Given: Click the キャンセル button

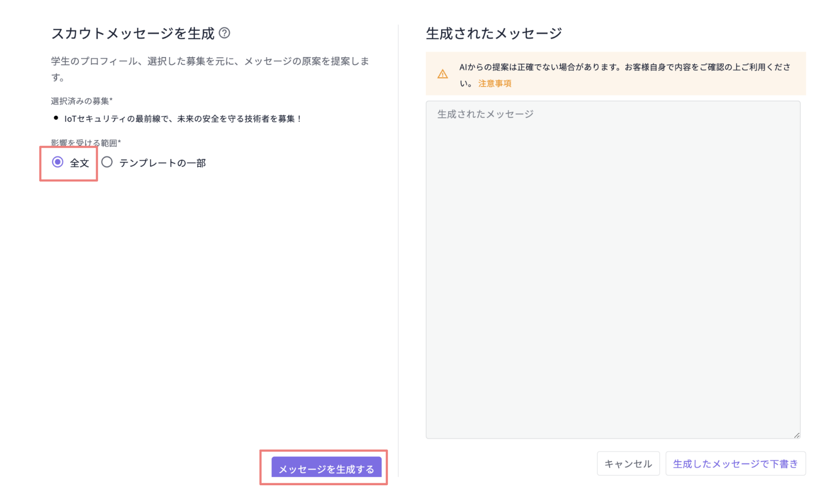Looking at the screenshot, I should 628,463.
